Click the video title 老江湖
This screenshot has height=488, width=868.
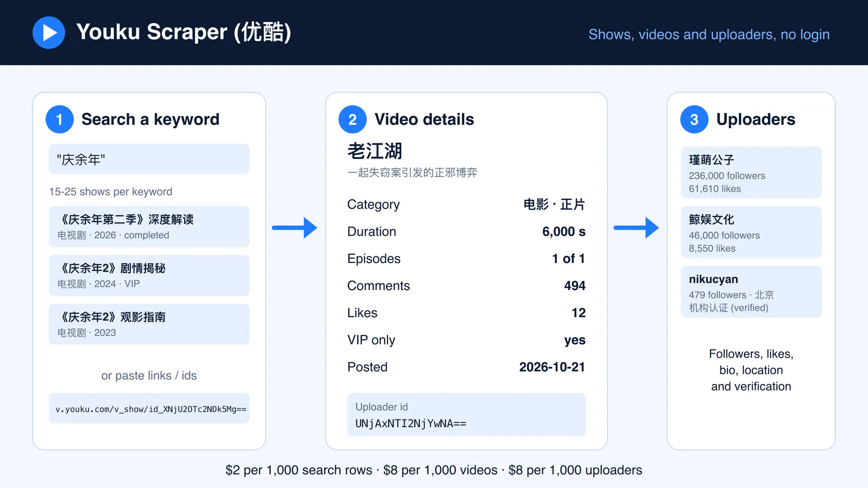point(375,151)
